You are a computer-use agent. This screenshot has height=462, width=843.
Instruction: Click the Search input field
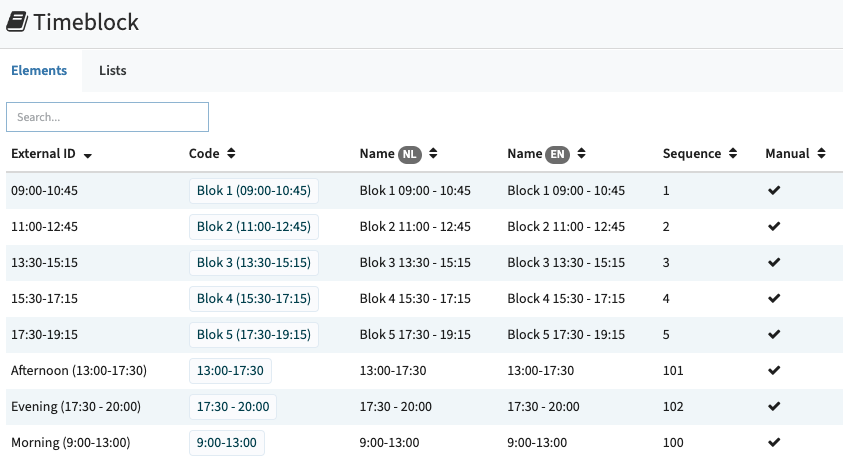click(x=108, y=117)
